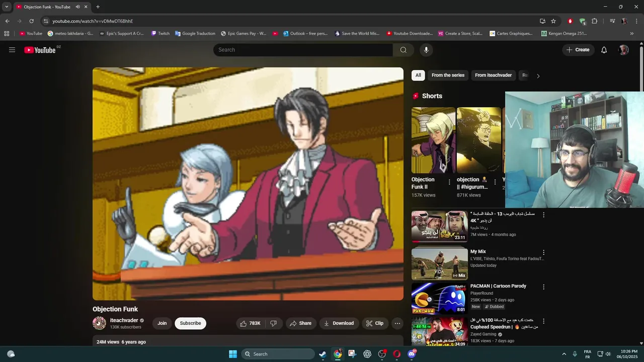Click the Chrome address bar URL
This screenshot has height=362, width=644.
tap(93, 21)
